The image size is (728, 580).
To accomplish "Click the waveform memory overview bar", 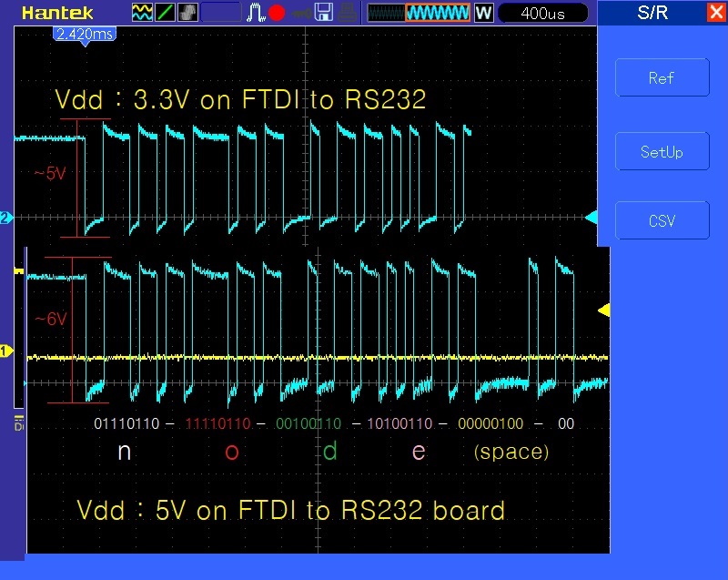I will click(x=419, y=13).
